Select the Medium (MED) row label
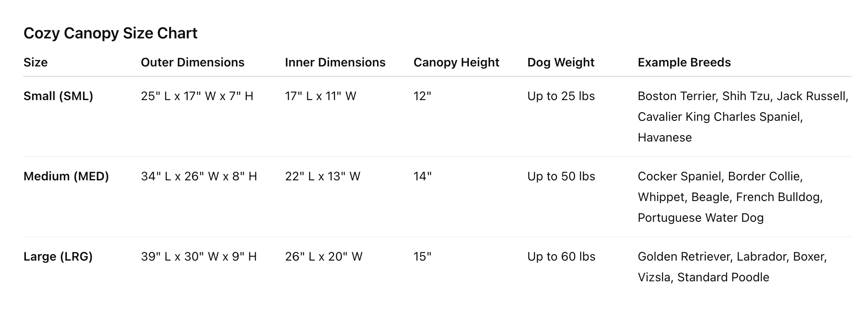The image size is (868, 321). tap(66, 176)
